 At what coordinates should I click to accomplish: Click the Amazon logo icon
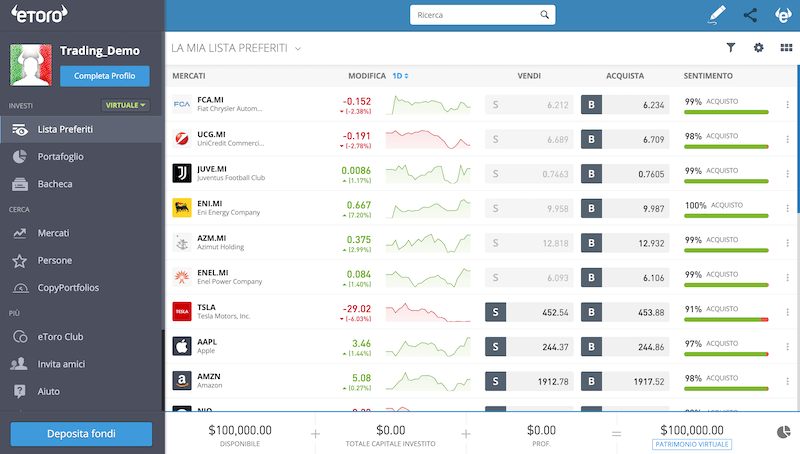tap(182, 381)
